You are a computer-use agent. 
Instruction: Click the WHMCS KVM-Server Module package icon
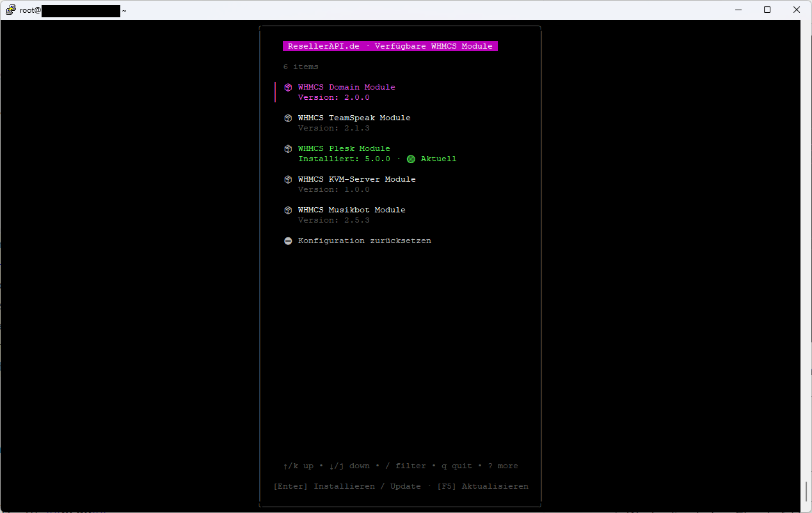(x=288, y=179)
